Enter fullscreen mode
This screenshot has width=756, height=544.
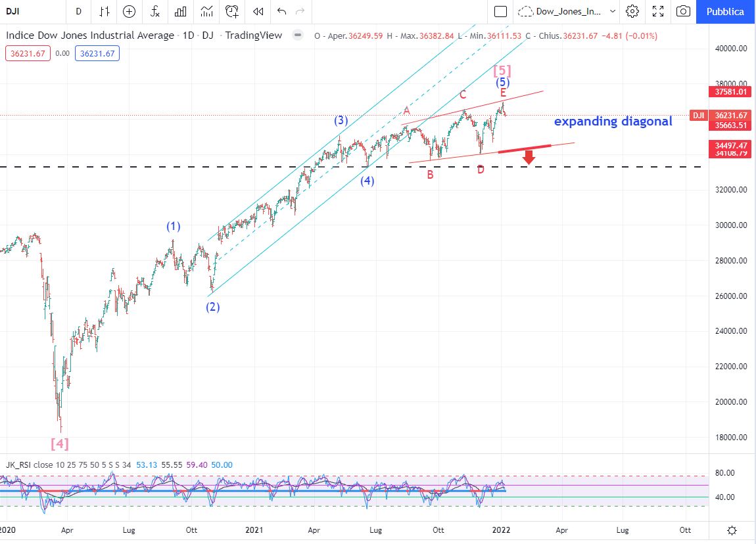pos(657,11)
